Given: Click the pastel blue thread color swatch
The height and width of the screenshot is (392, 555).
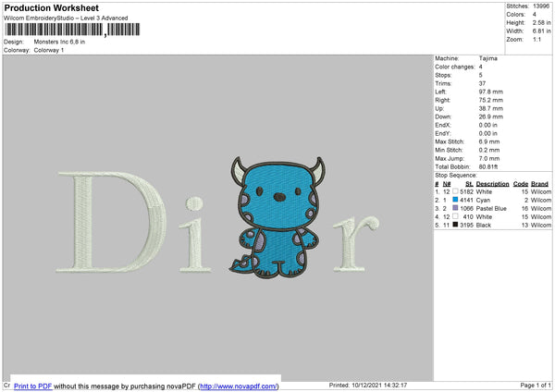Looking at the screenshot, I should click(x=455, y=208).
